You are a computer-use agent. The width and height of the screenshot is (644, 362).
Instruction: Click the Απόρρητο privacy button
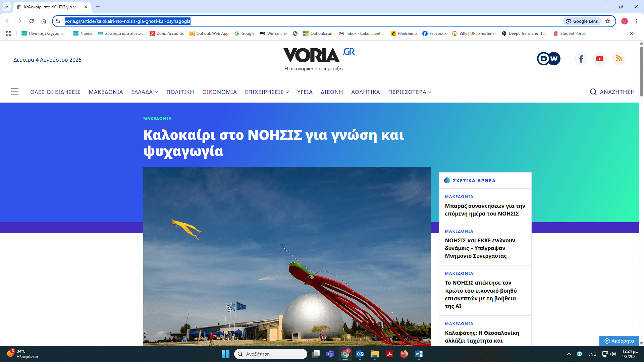click(x=619, y=341)
